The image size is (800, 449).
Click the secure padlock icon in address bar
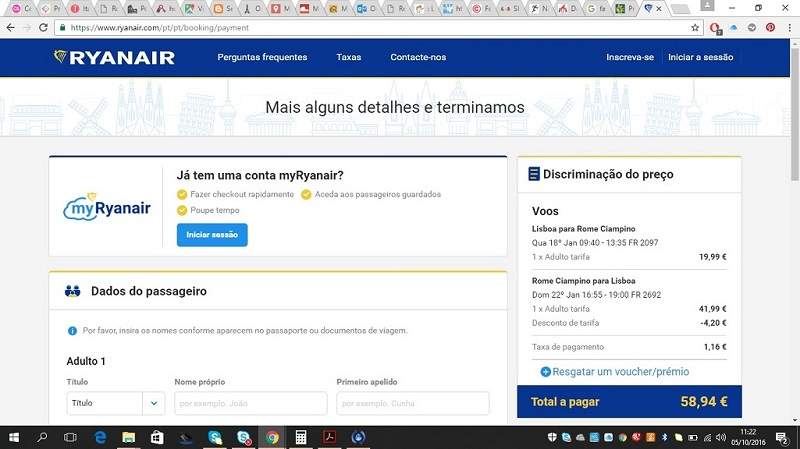[x=63, y=28]
